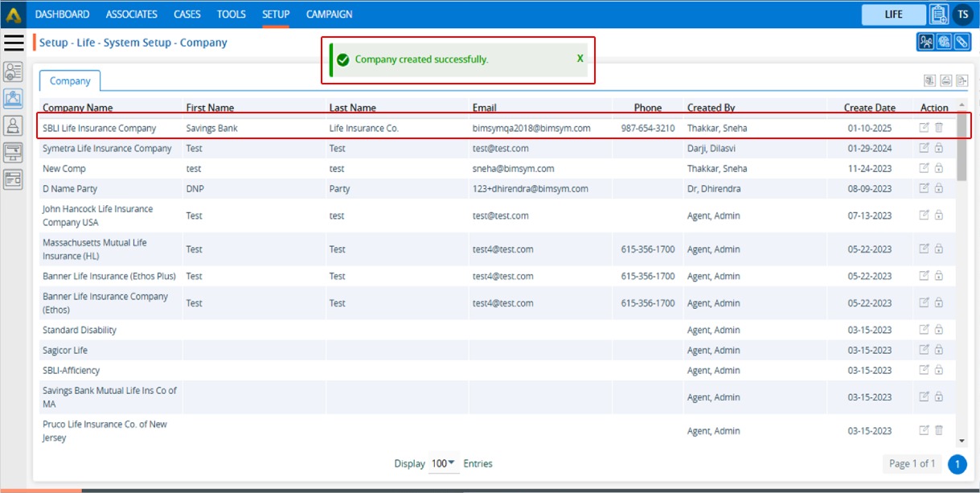980x493 pixels.
Task: Sort by the Create Date column header
Action: (x=869, y=108)
